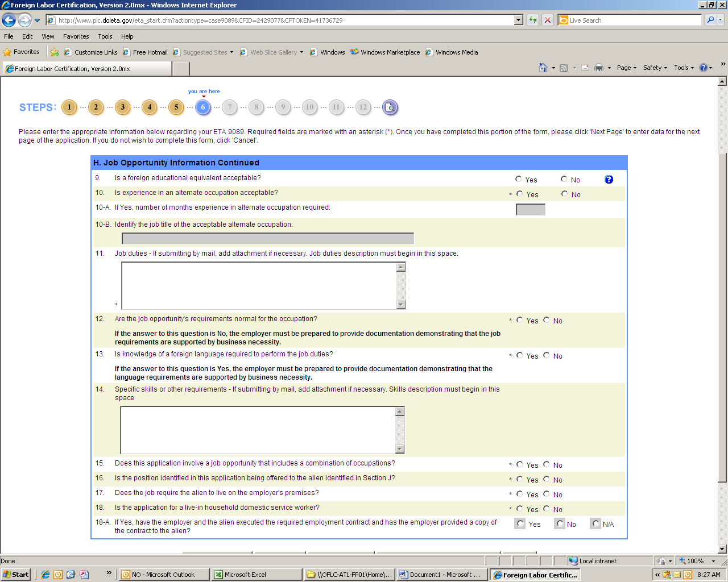Click the blue help icon beside question 9
The height and width of the screenshot is (582, 728).
tap(609, 180)
